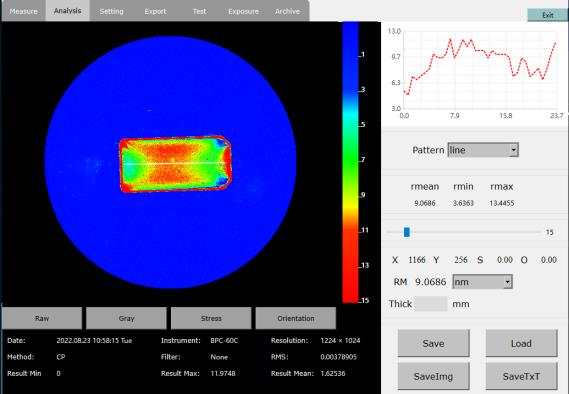569x394 pixels.
Task: Click the Y coordinate value 256
Action: tap(461, 260)
